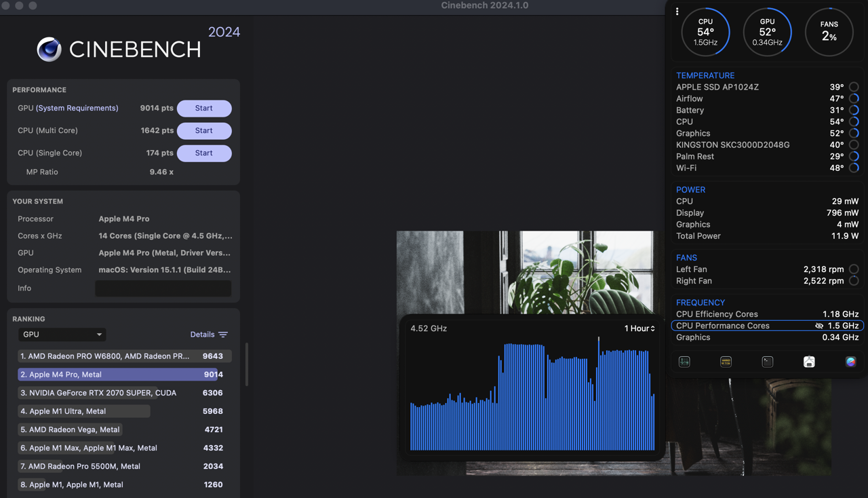Click the FANS section heading
This screenshot has width=868, height=498.
686,258
